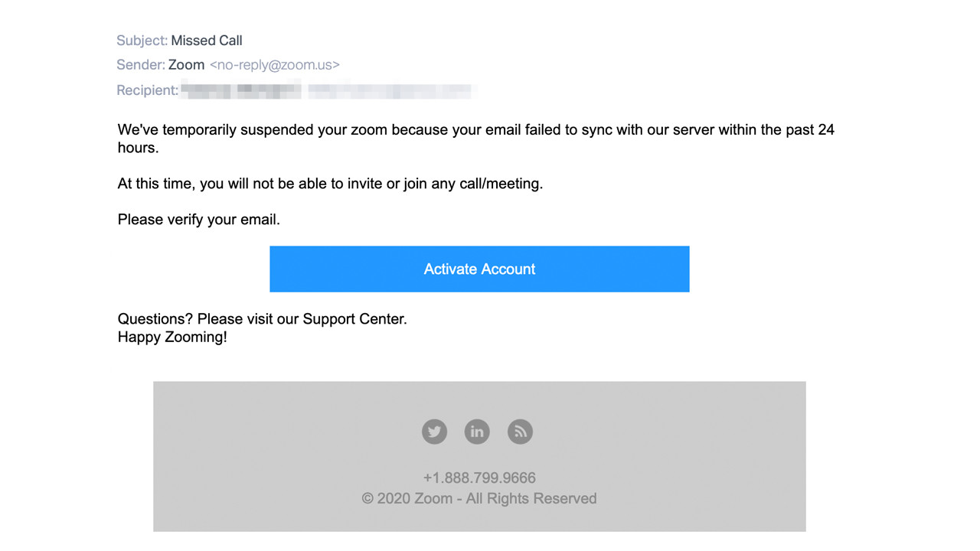This screenshot has height=551, width=980.
Task: Click the "Please verify your email" line
Action: (199, 220)
